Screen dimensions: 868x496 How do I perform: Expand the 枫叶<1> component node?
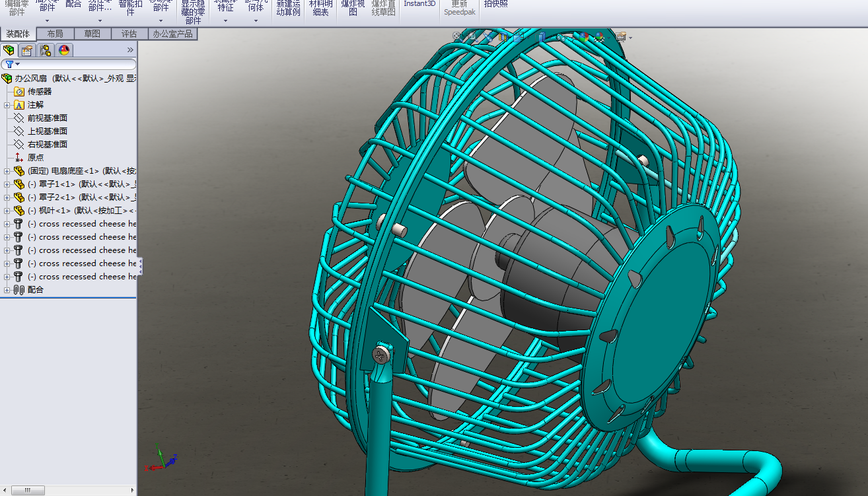pyautogui.click(x=7, y=211)
